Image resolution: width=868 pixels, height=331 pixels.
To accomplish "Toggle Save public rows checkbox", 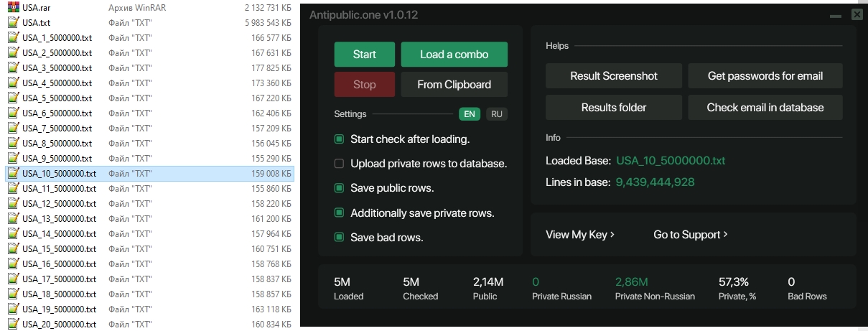I will pyautogui.click(x=340, y=188).
